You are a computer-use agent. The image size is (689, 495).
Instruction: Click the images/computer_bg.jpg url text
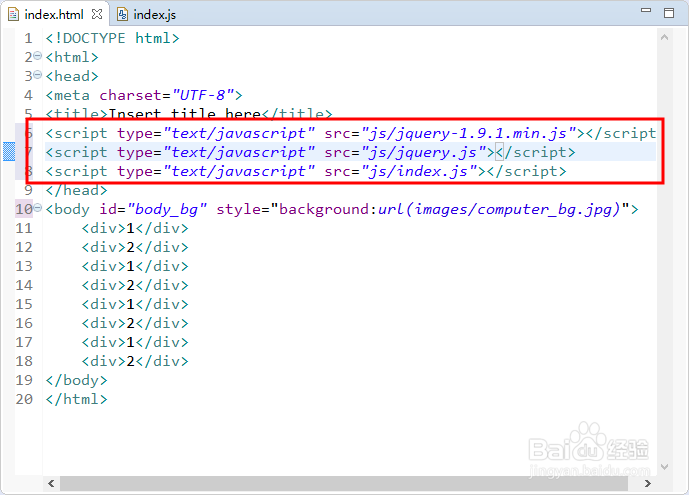point(513,209)
